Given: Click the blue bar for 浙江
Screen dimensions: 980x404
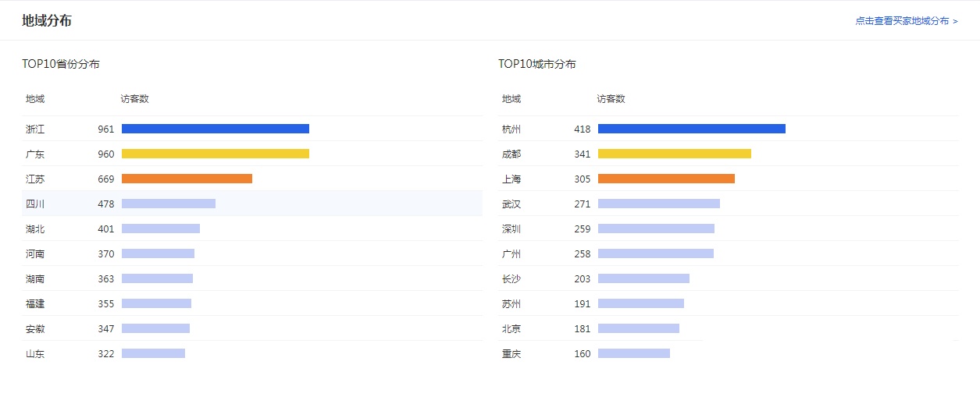Looking at the screenshot, I should 216,129.
